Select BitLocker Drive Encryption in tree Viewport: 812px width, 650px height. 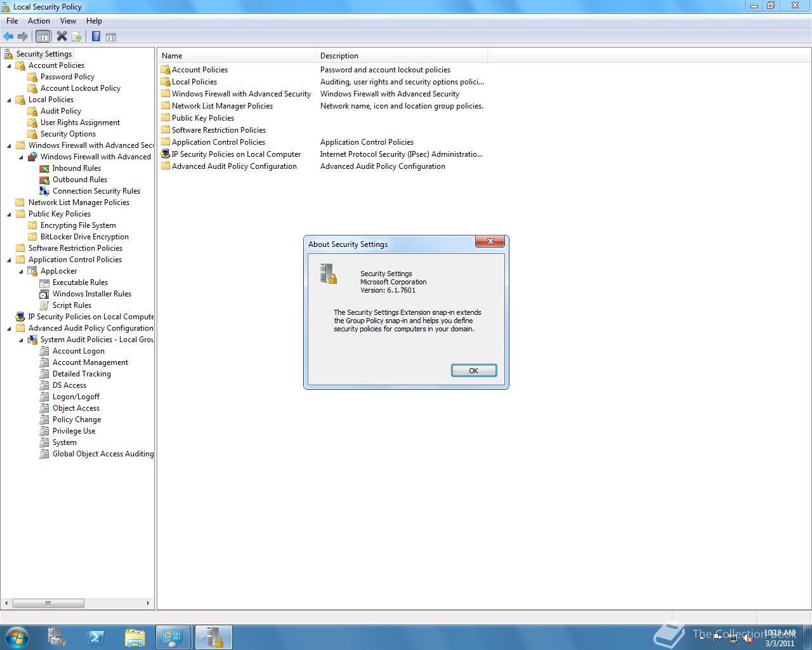(84, 237)
